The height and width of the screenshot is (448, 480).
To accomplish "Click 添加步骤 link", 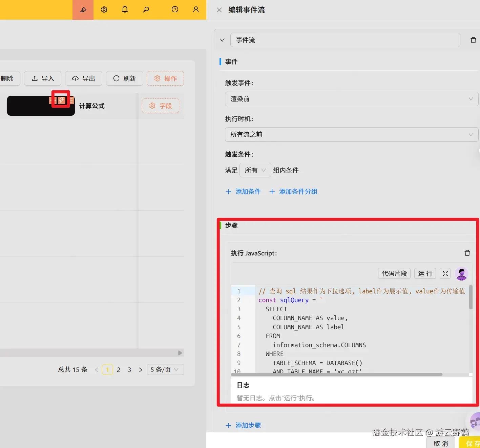I will point(243,425).
